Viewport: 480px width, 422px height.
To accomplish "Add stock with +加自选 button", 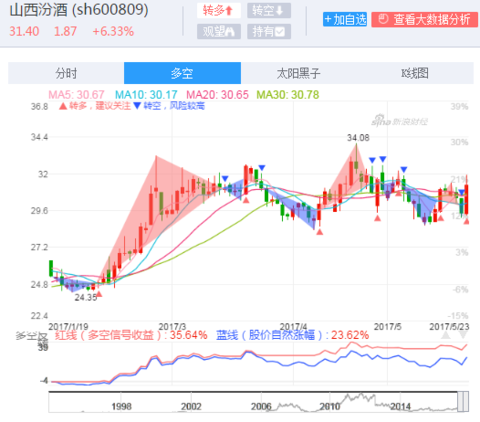I will coord(345,19).
